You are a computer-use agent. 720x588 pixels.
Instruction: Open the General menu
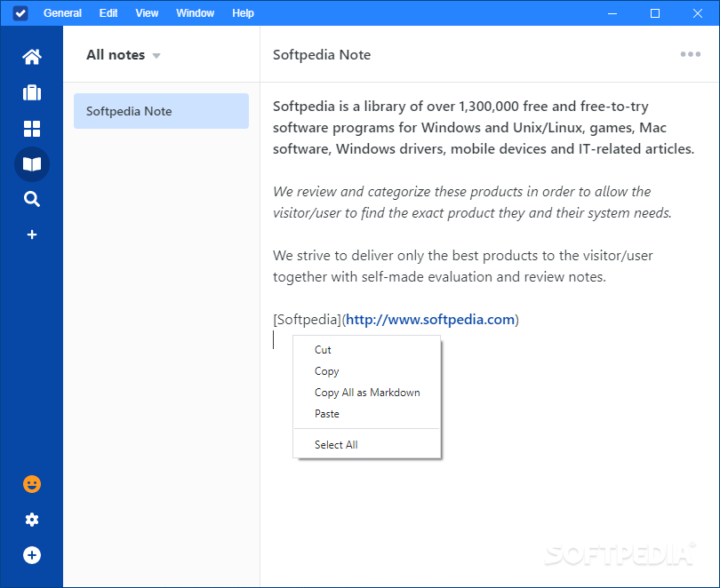click(x=62, y=12)
